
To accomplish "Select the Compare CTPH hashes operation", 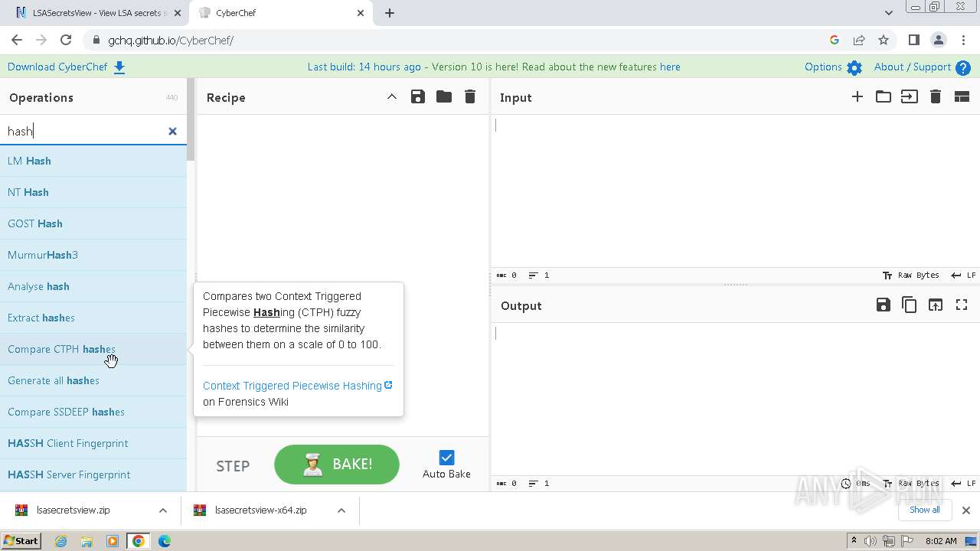I will (93, 349).
